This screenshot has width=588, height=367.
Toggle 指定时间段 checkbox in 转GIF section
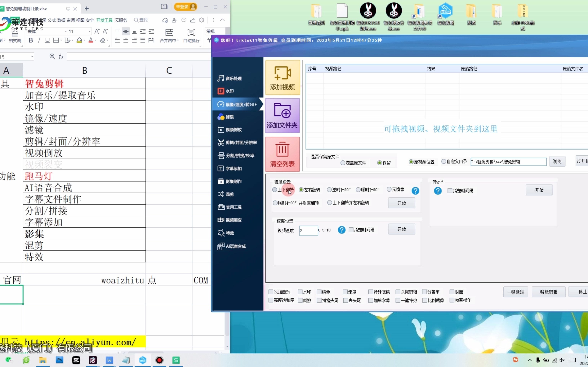click(x=450, y=190)
